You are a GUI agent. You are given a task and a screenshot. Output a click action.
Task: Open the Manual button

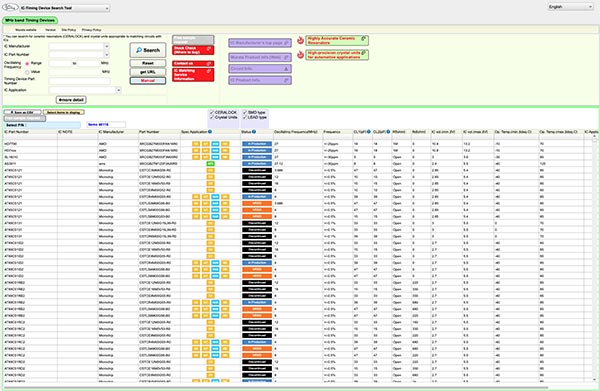[x=148, y=81]
